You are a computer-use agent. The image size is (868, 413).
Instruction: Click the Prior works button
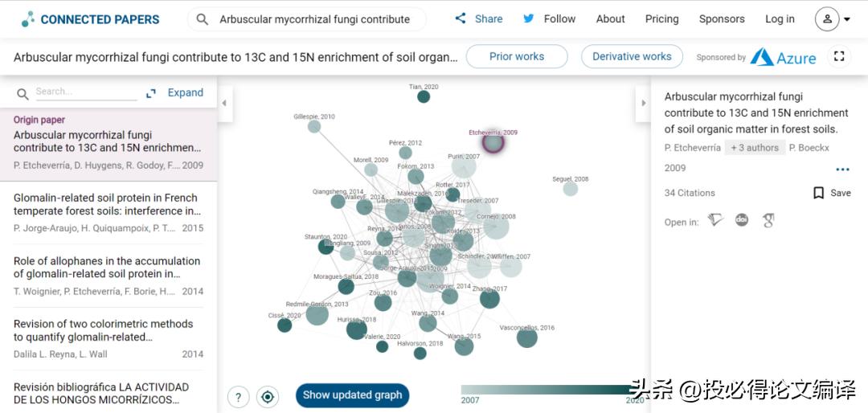coord(517,57)
